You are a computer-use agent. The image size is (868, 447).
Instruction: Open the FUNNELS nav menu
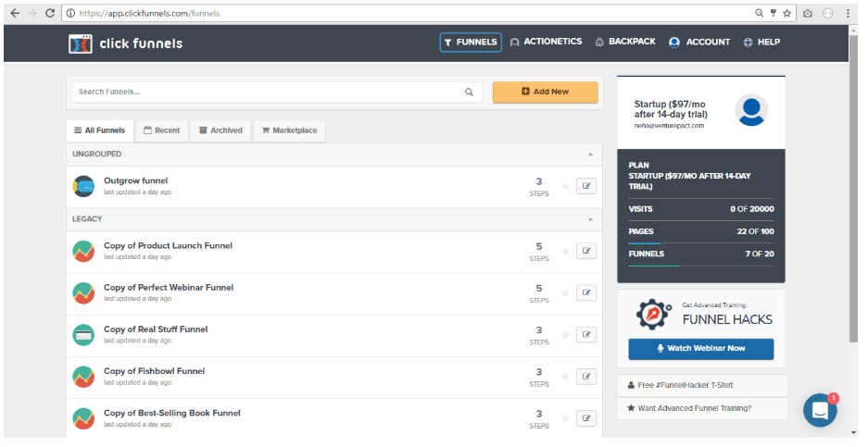tap(471, 43)
